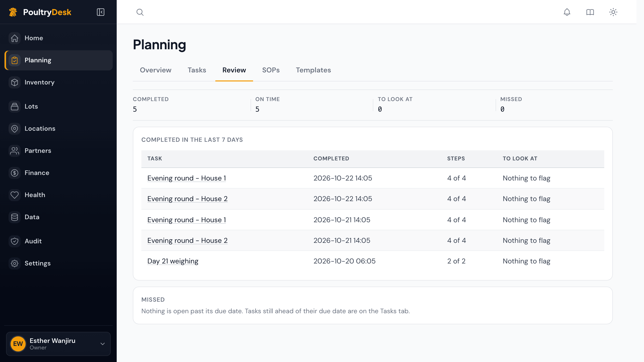Open Evening round – House 2 from 2026-10-21
Screen dimensions: 644x362
[187, 241]
